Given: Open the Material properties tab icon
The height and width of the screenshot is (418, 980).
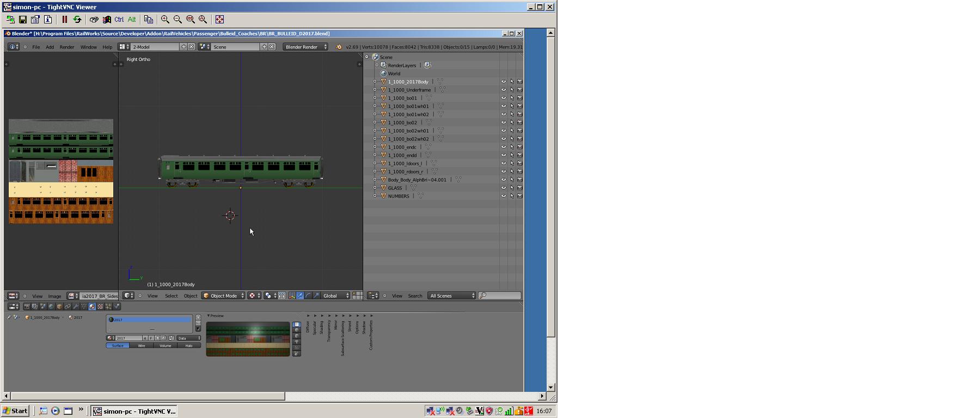Looking at the screenshot, I should click(92, 306).
